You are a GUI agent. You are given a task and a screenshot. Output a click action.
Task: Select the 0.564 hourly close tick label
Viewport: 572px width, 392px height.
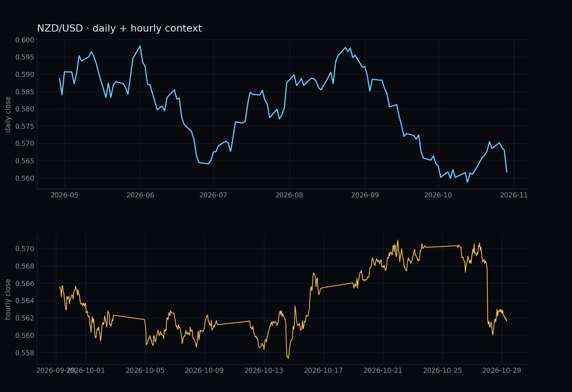click(x=25, y=301)
